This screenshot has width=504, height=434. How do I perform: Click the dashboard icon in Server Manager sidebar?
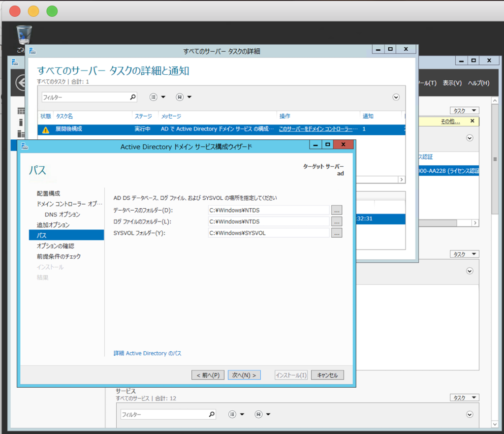pyautogui.click(x=21, y=112)
